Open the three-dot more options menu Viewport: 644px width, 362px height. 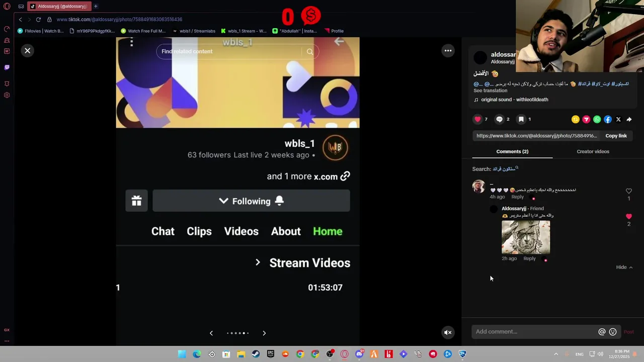click(x=448, y=50)
